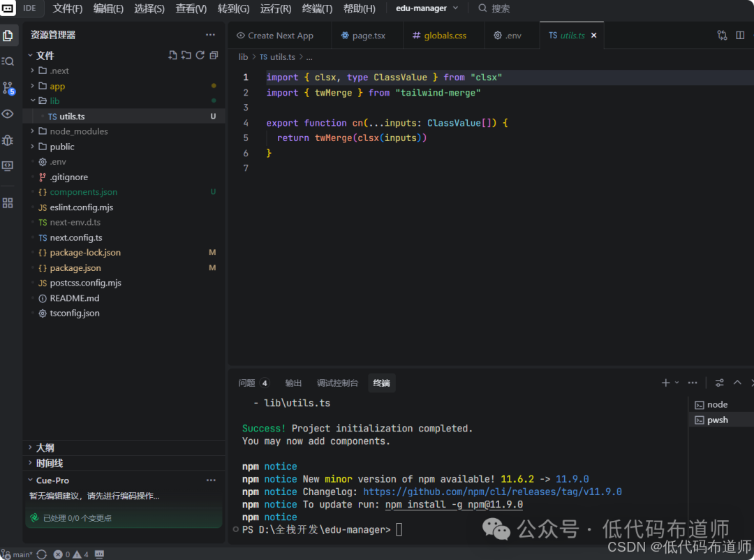Screen dimensions: 754x560
Task: Switch to the 输出 panel tab
Action: 293,383
